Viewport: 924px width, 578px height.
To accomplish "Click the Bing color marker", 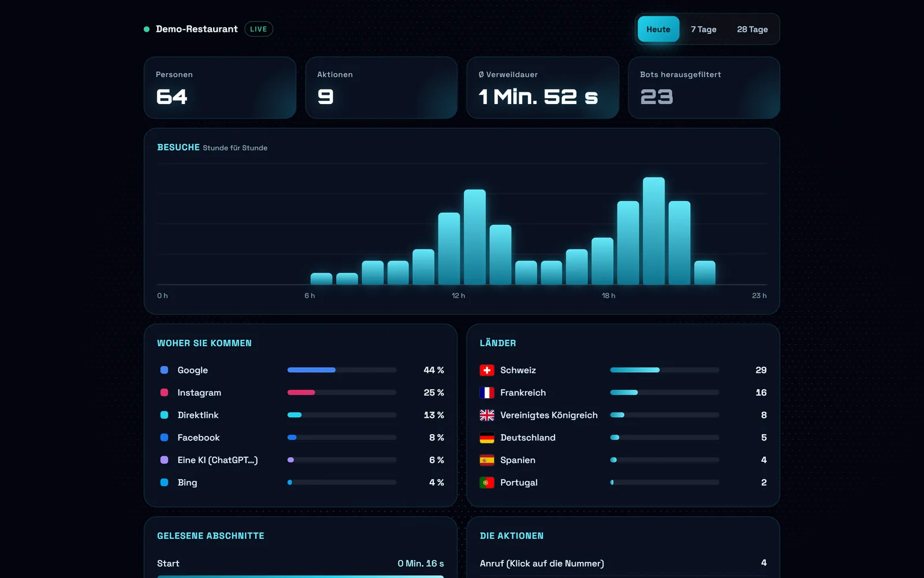I will 164,483.
